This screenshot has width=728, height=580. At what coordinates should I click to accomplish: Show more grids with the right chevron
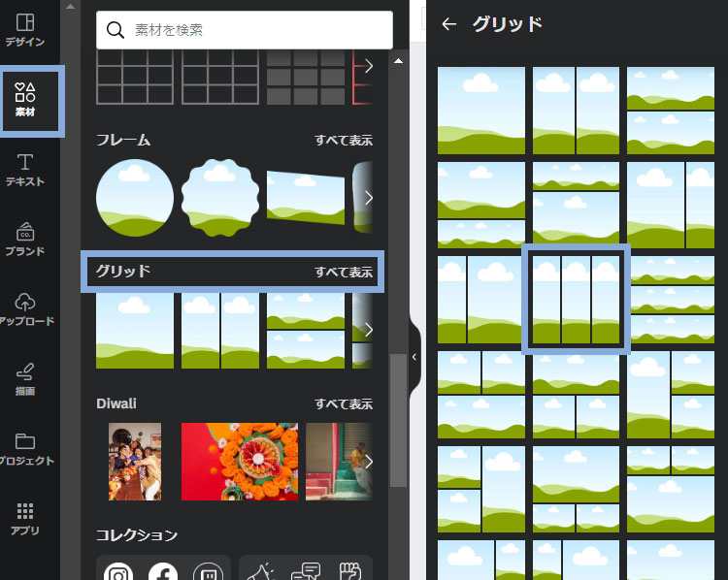point(368,330)
